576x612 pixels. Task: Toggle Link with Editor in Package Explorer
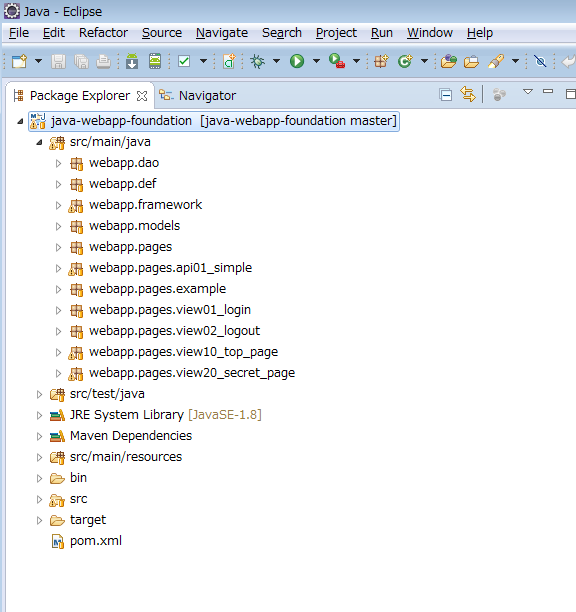(468, 94)
